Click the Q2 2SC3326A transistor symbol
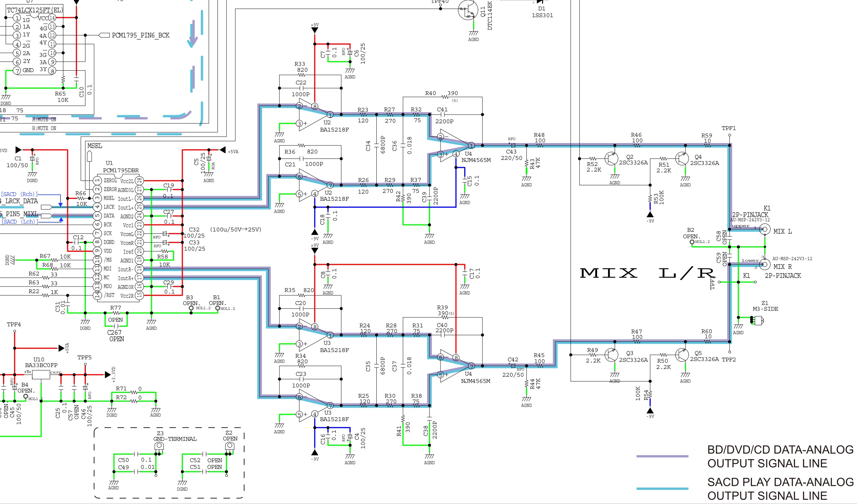This screenshot has height=504, width=857. tap(611, 159)
